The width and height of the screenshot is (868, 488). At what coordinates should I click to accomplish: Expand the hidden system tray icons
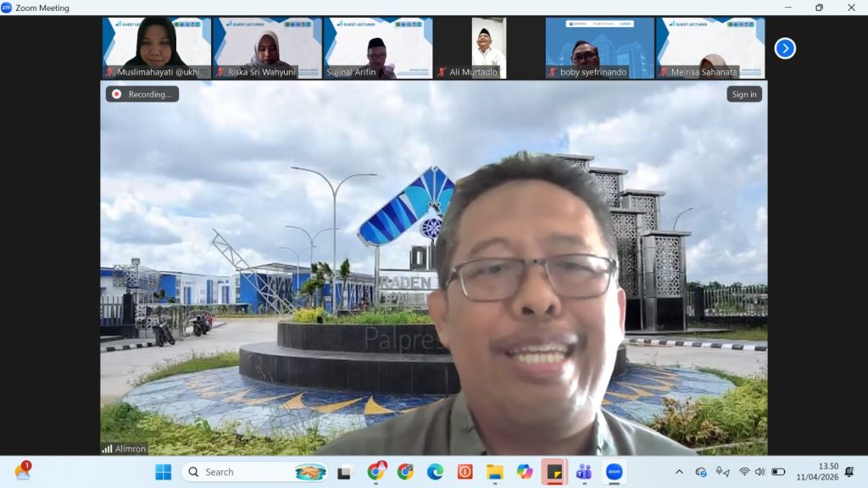(x=679, y=472)
